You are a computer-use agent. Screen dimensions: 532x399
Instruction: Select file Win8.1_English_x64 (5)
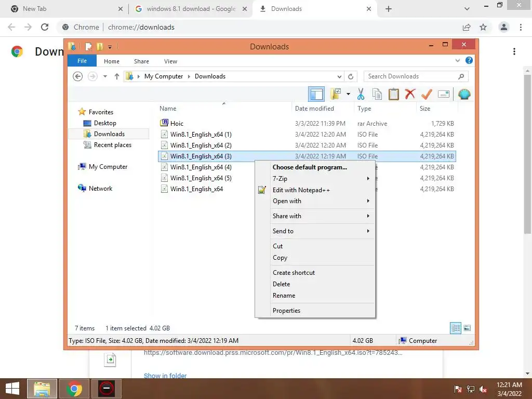(201, 178)
